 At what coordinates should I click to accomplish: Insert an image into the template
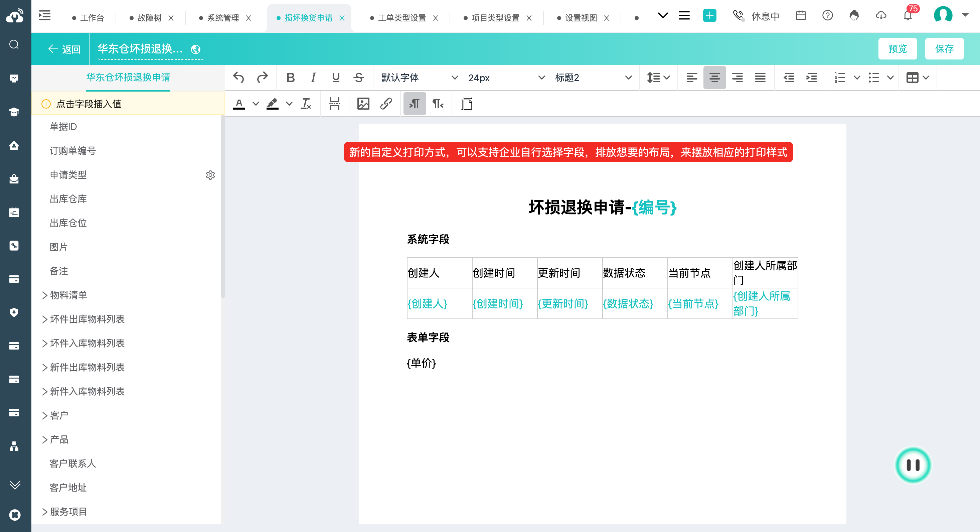(x=363, y=104)
